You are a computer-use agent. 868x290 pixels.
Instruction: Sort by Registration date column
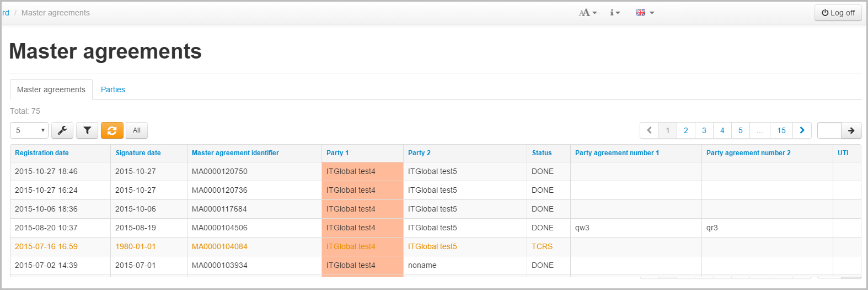click(42, 153)
